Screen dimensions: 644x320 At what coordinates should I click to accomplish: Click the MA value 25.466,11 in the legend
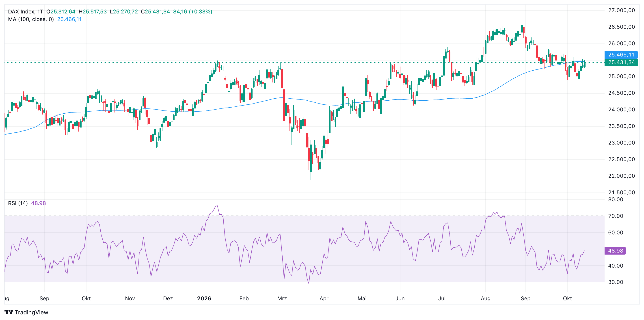[x=69, y=19]
